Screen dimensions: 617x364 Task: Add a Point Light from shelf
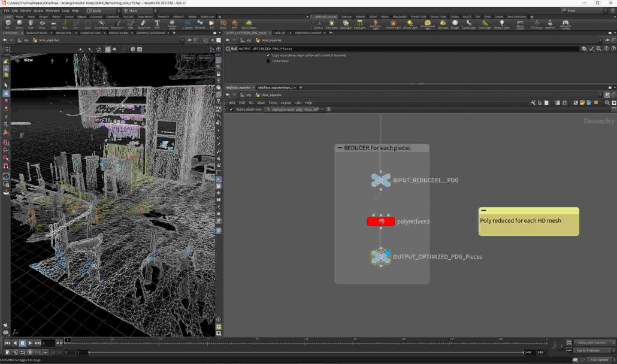(332, 24)
